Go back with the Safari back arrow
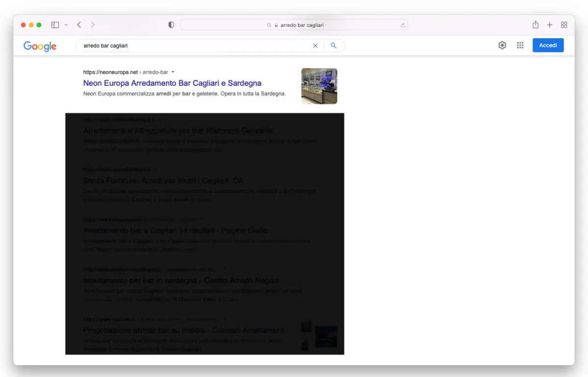 click(79, 25)
